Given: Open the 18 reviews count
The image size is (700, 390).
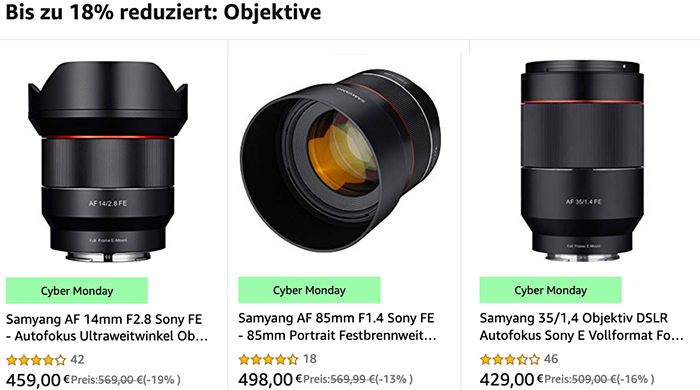Looking at the screenshot, I should 310,359.
